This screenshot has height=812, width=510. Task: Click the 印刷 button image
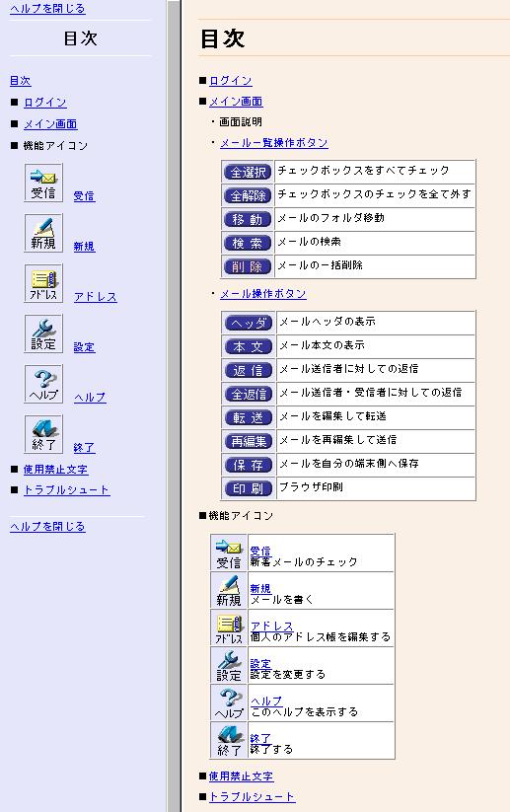click(249, 488)
